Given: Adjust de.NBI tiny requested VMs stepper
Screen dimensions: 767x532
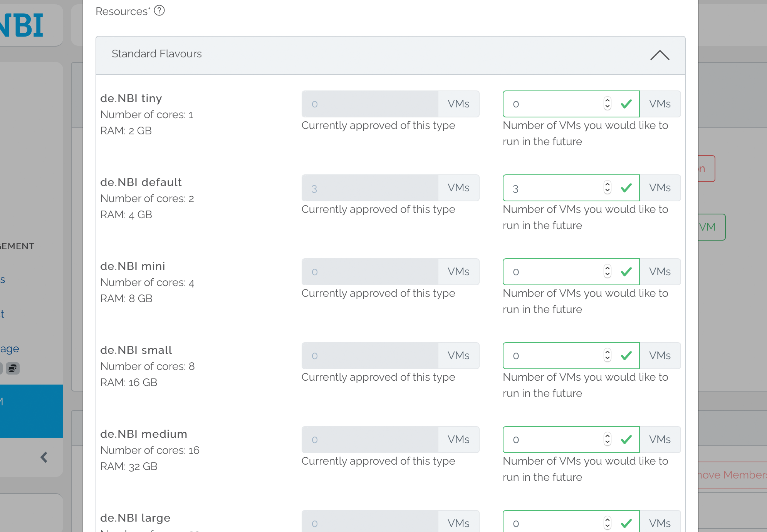Looking at the screenshot, I should click(608, 104).
